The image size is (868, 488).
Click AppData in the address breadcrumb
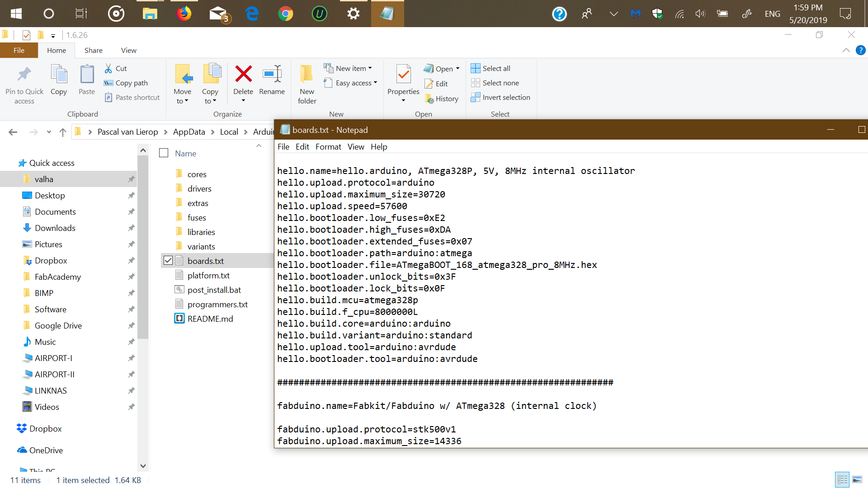[x=189, y=132]
